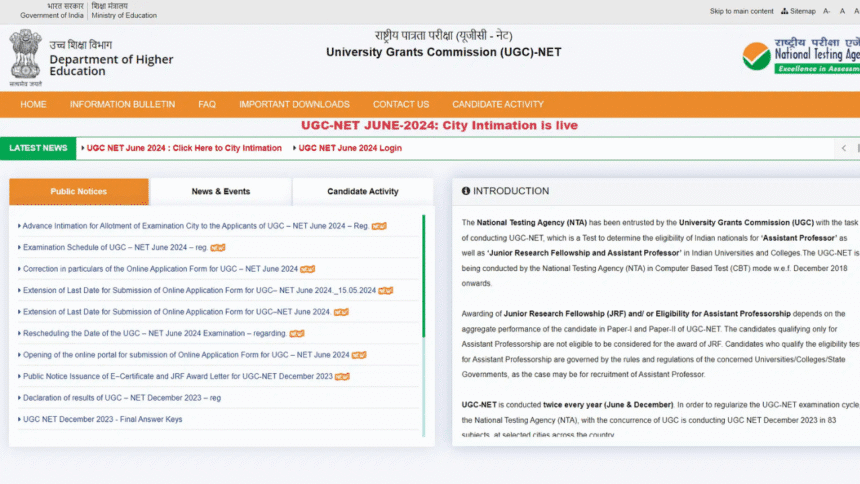Click the new badge after Examination Schedule notice
The image size is (860, 484).
click(218, 247)
